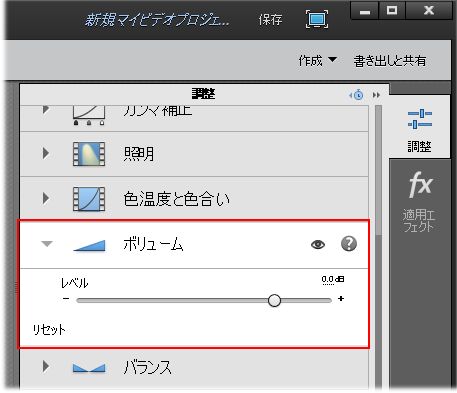Click the レベル slider handle
This screenshot has width=457, height=393.
(x=274, y=300)
